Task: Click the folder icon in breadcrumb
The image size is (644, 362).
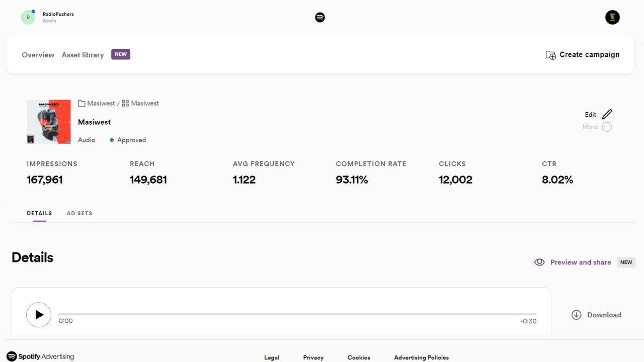Action: [x=82, y=104]
